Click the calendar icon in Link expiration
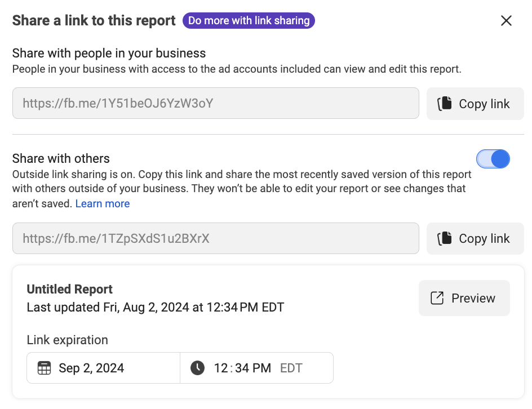 point(44,368)
